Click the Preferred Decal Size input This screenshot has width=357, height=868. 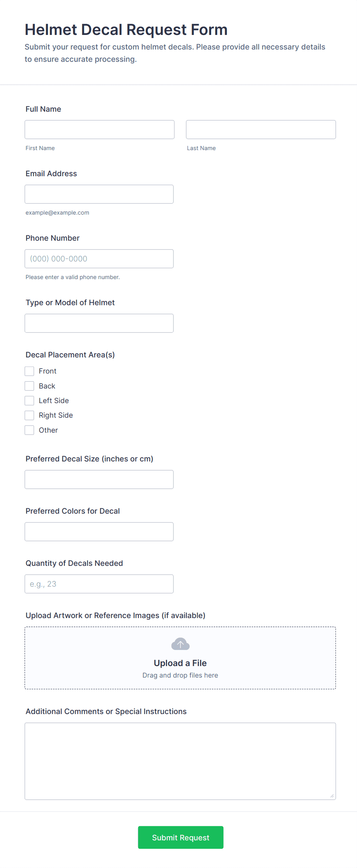(x=99, y=479)
